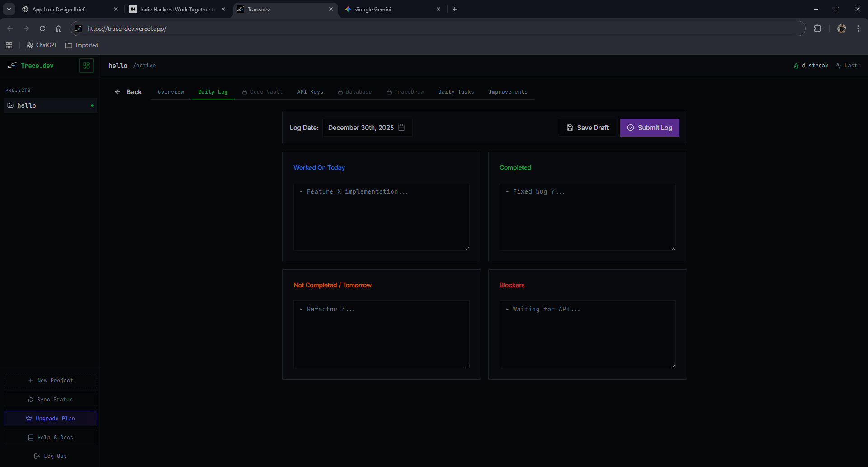
Task: Click the dashboard grid icon beside Trace.dev
Action: coord(86,66)
